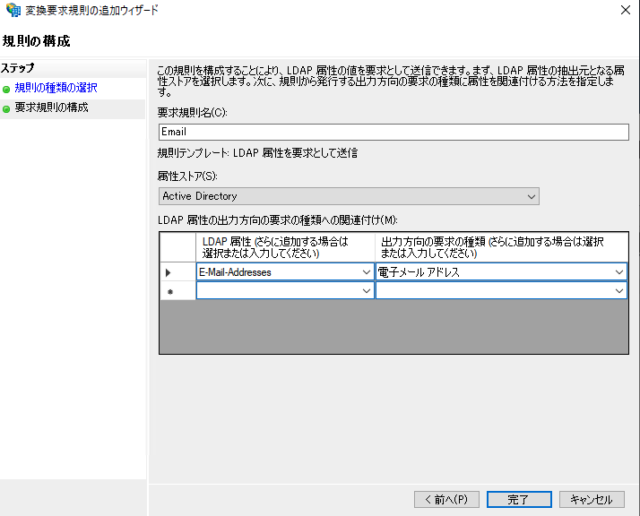This screenshot has height=516, width=640.
Task: Click the green dot beside 要求規則の構成
Action: [6, 109]
